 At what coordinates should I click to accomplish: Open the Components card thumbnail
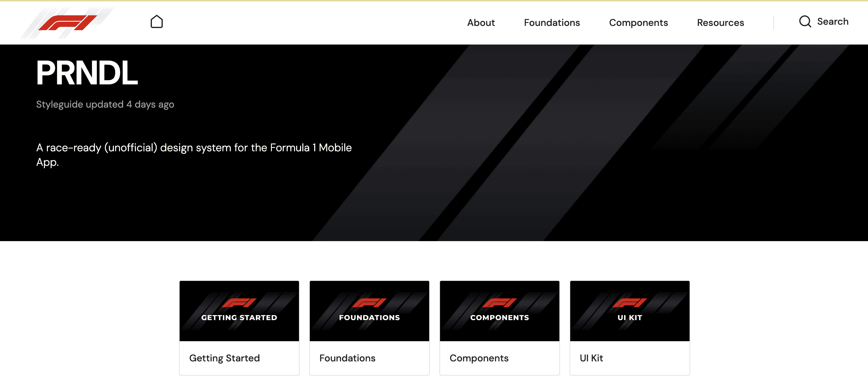click(x=499, y=327)
